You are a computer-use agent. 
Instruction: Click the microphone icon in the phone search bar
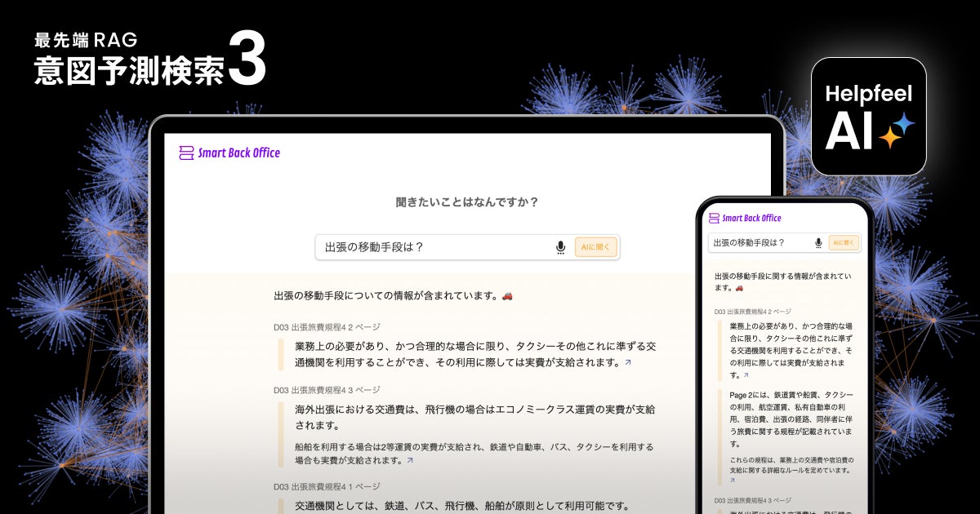click(x=818, y=242)
